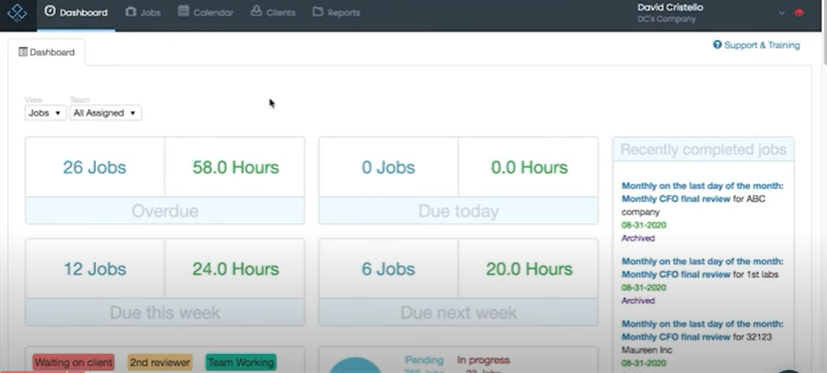
Task: Click the 20.0 Hours due next week tile
Action: tap(529, 269)
